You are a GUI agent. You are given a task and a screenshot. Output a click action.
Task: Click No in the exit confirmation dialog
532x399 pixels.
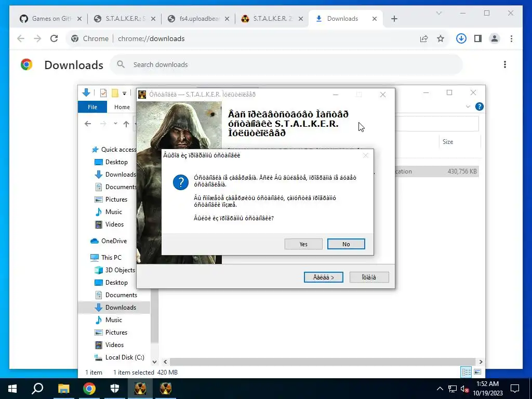tap(346, 244)
